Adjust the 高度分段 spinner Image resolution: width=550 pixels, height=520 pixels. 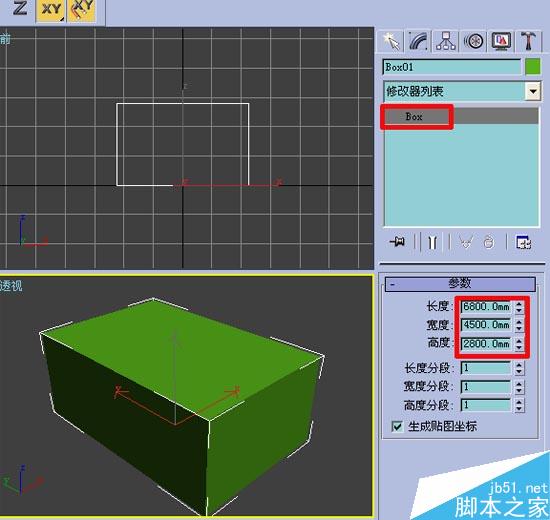click(x=519, y=405)
